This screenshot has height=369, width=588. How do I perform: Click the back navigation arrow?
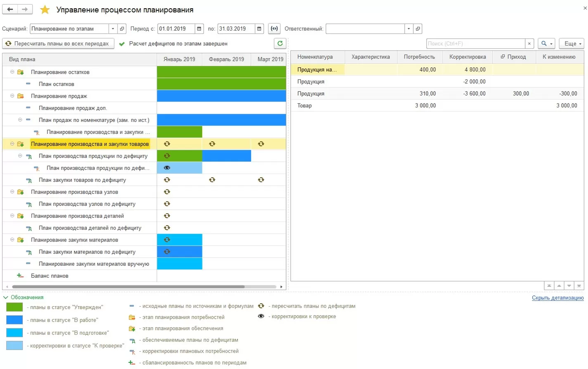coord(10,9)
